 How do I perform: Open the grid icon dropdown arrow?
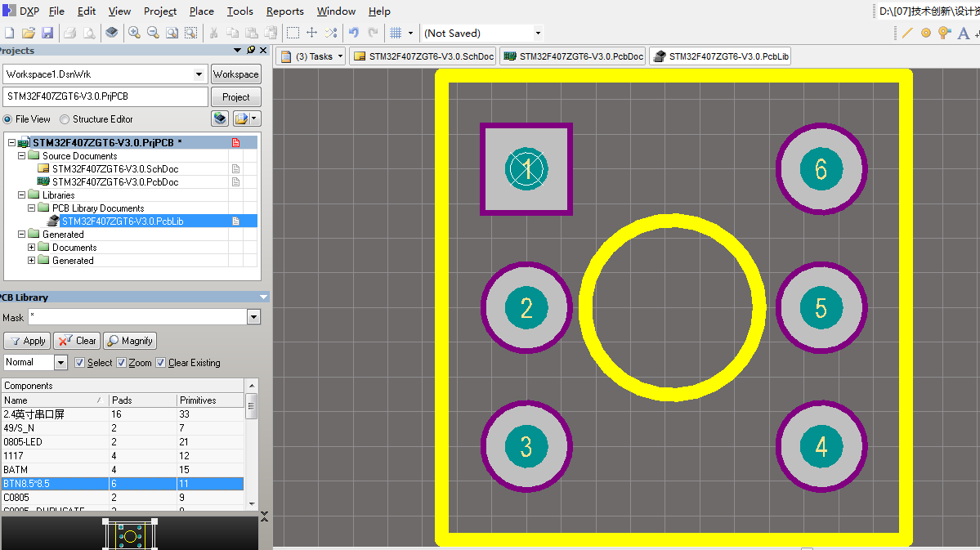410,34
